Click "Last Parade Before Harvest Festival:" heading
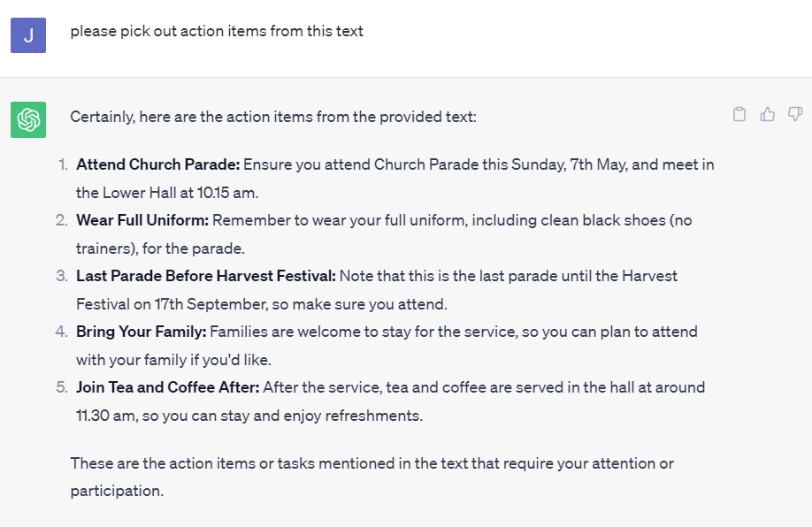This screenshot has width=812, height=527. (x=205, y=276)
